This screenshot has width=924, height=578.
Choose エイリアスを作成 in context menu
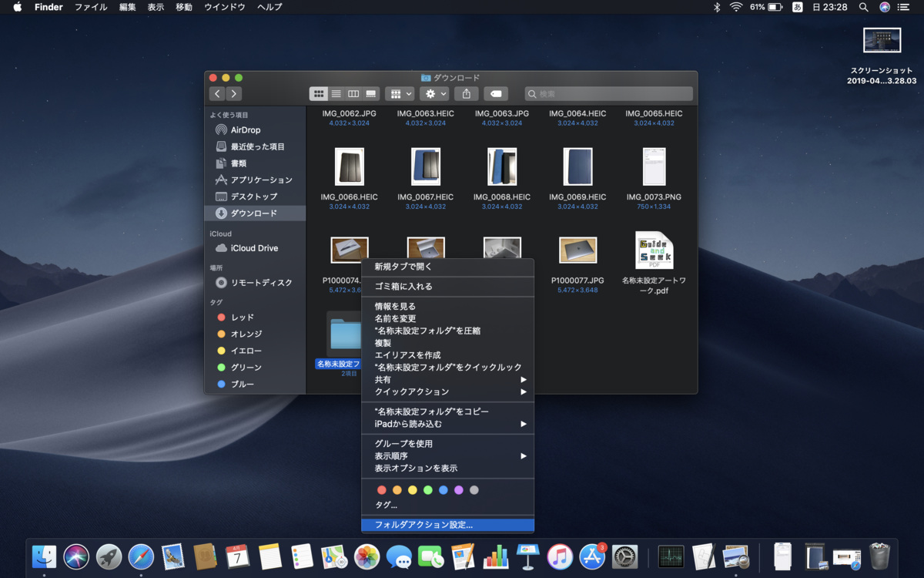[x=447, y=355]
